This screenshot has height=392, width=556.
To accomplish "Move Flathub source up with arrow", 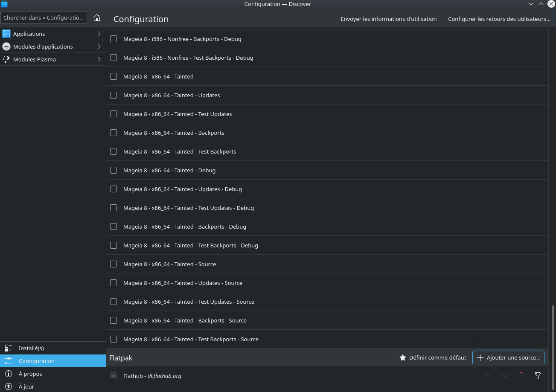I will click(488, 376).
